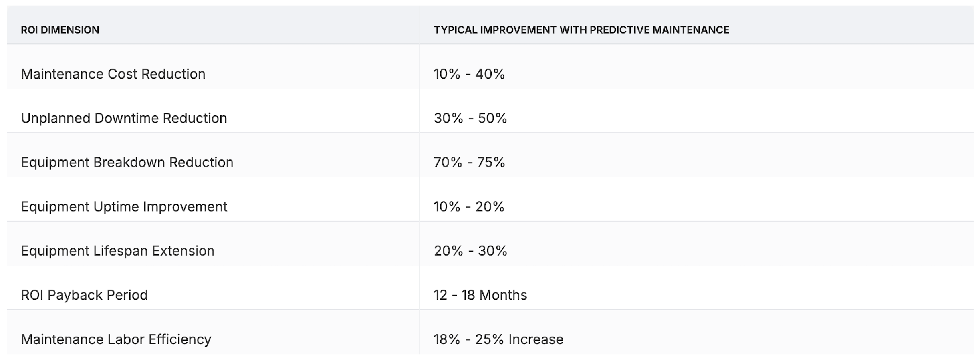Click the word Increase in the labor efficiency value
The width and height of the screenshot is (980, 363).
536,339
